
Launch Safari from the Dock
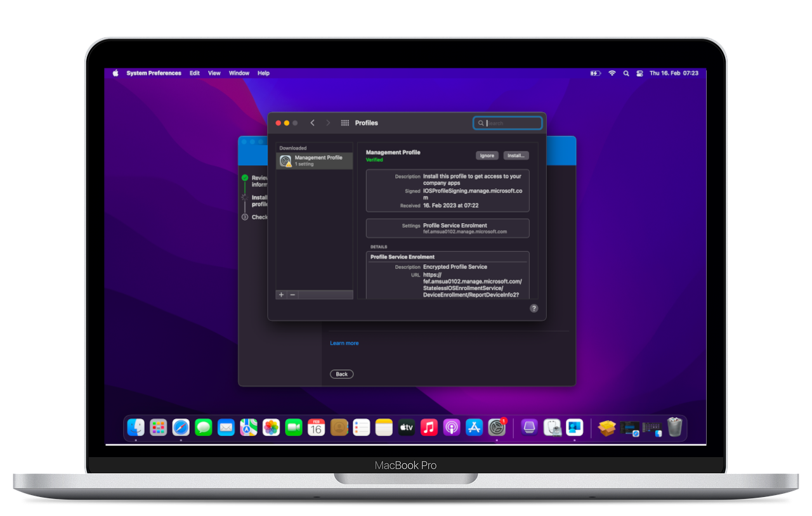click(181, 428)
